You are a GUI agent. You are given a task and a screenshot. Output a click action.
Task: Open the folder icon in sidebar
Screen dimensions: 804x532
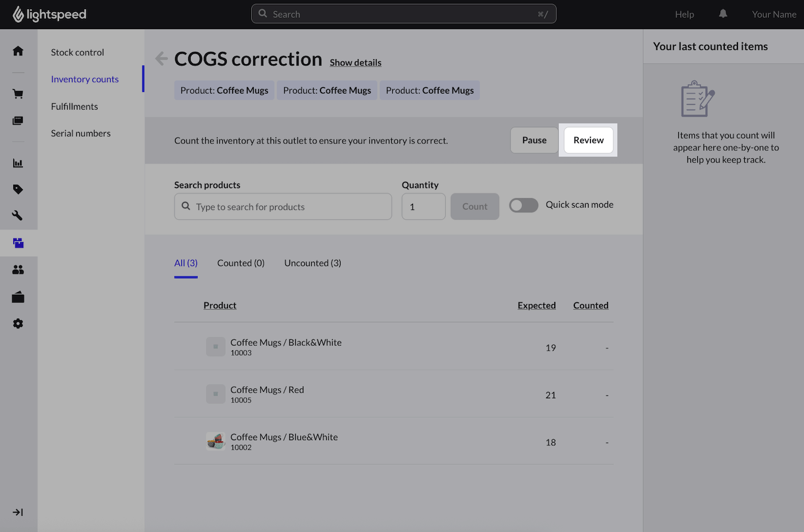click(x=18, y=297)
